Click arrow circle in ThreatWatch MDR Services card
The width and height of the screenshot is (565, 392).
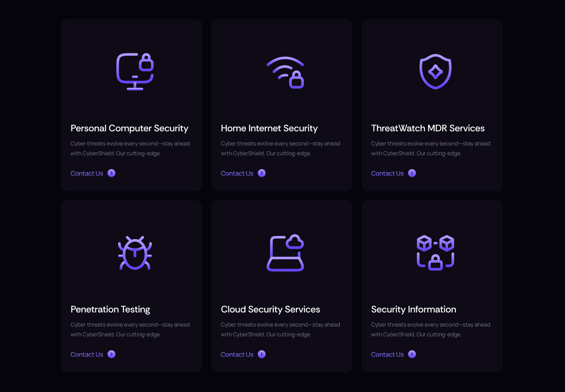click(412, 173)
